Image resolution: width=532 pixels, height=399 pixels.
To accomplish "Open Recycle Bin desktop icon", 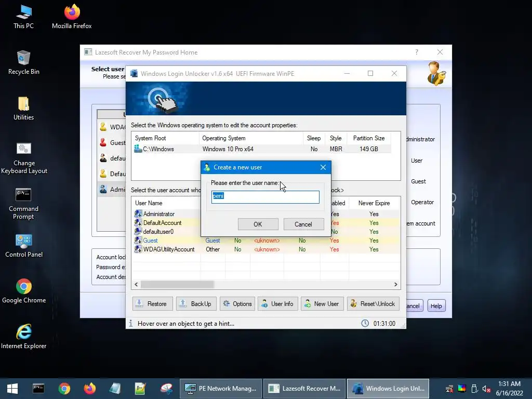I will click(x=23, y=62).
